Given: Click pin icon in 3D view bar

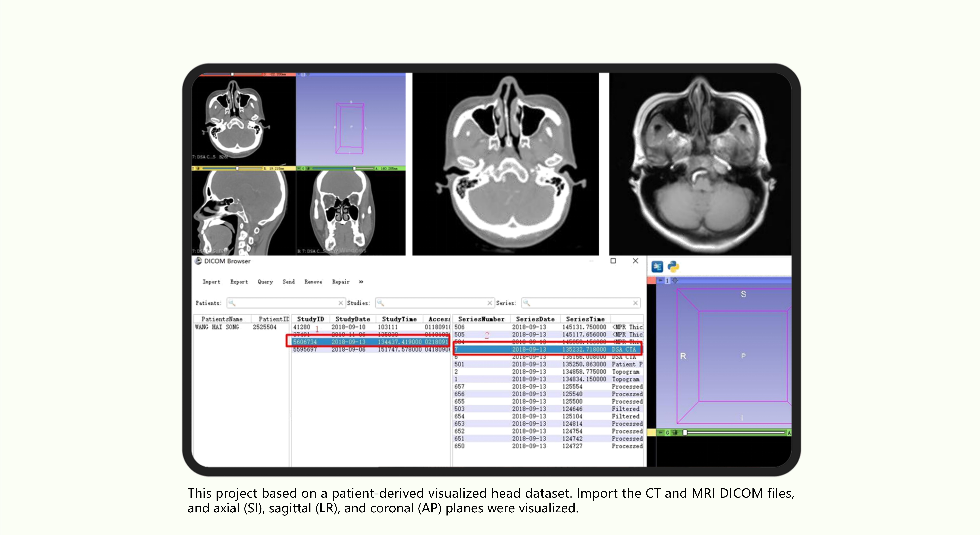Looking at the screenshot, I should [x=660, y=280].
